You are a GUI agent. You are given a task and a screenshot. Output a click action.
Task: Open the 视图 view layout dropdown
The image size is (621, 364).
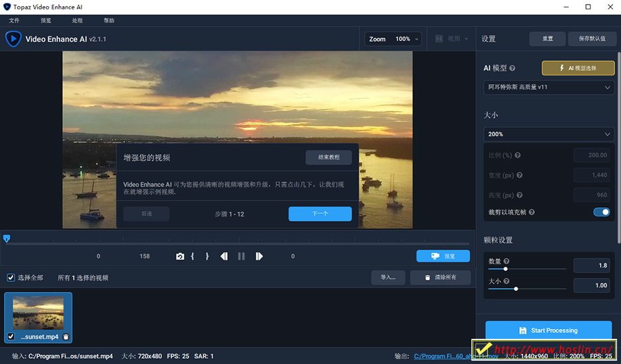[452, 39]
